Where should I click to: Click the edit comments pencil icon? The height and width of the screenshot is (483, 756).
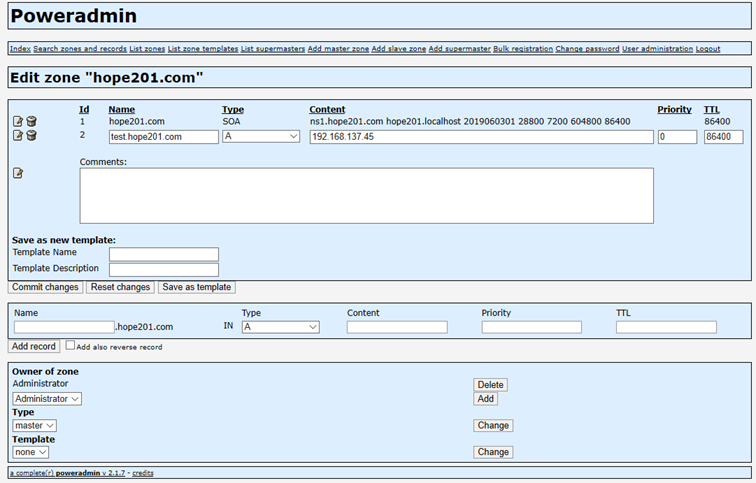(18, 173)
